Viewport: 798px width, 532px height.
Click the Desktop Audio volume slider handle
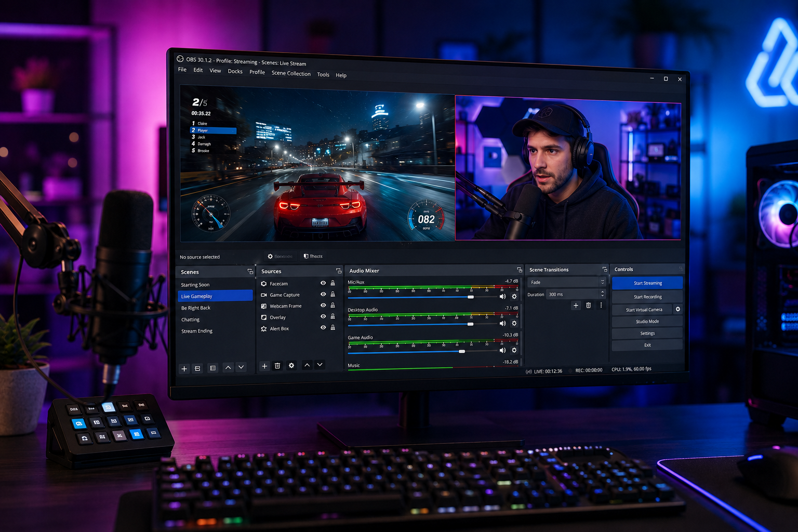(470, 324)
